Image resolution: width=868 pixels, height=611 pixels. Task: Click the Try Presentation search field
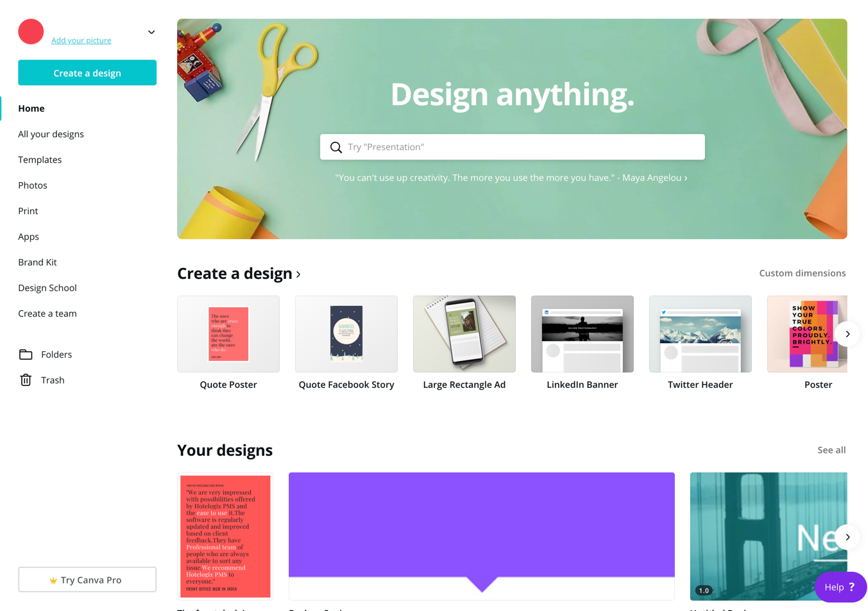(x=513, y=147)
